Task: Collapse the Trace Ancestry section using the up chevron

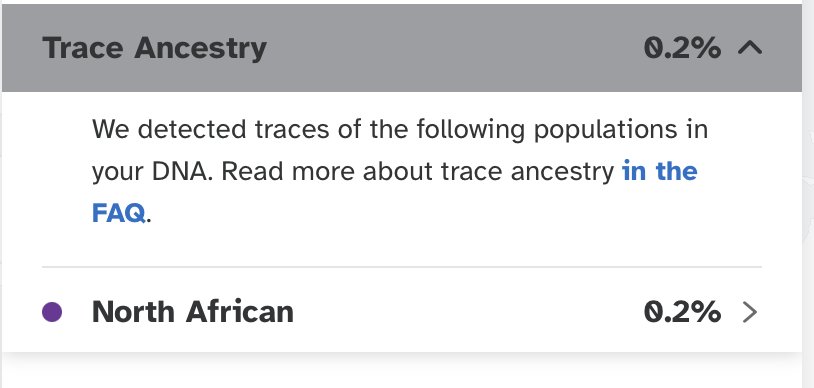Action: click(750, 48)
